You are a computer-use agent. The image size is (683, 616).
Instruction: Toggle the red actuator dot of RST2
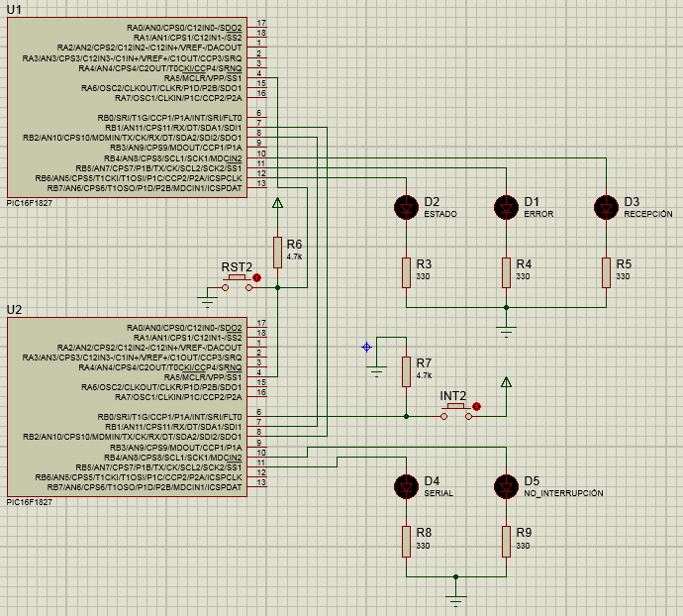(x=257, y=277)
